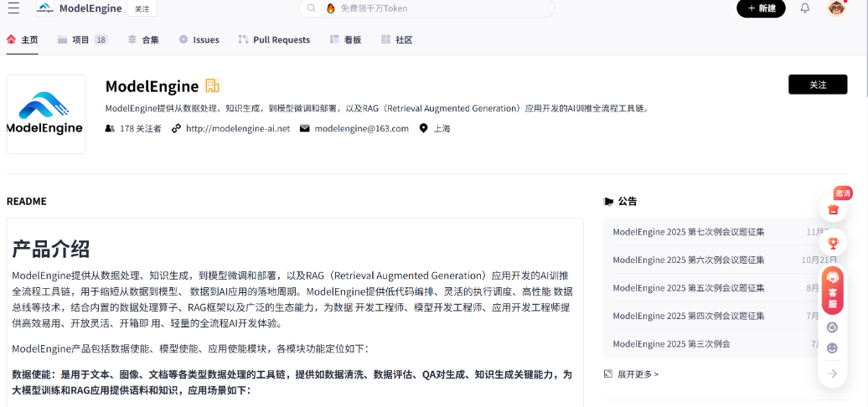Open the Issues tab
Viewport: 868px width, 407px height.
pyautogui.click(x=199, y=40)
